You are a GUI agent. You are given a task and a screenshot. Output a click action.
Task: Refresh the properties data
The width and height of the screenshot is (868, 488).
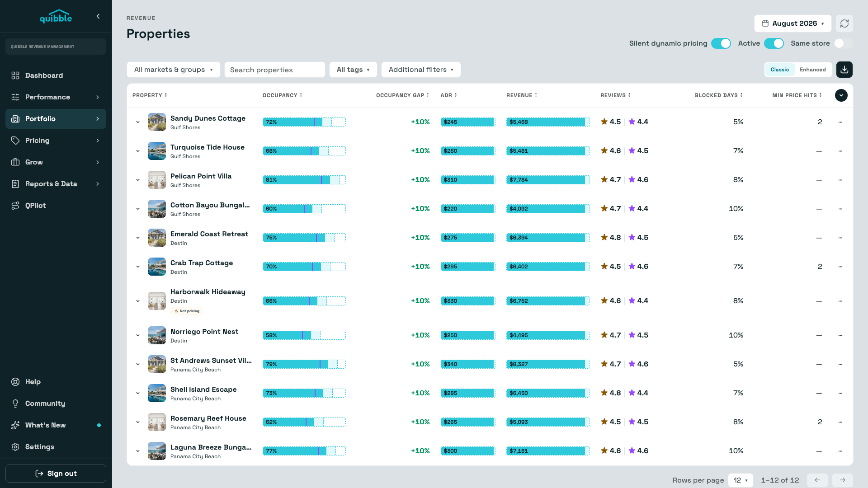844,23
